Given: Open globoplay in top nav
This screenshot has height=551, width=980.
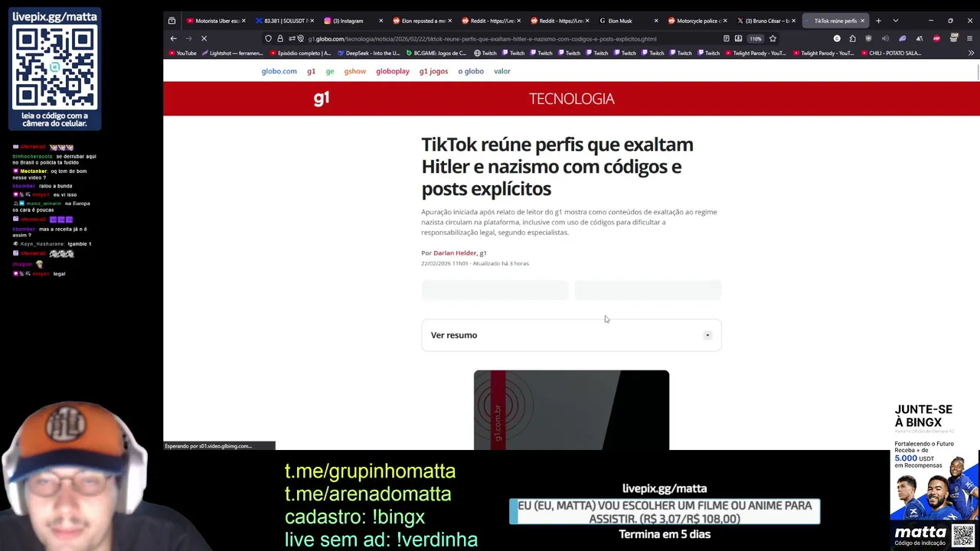Looking at the screenshot, I should click(x=393, y=71).
